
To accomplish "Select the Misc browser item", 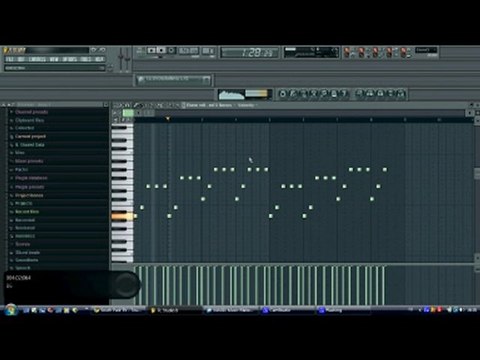I will [x=20, y=153].
